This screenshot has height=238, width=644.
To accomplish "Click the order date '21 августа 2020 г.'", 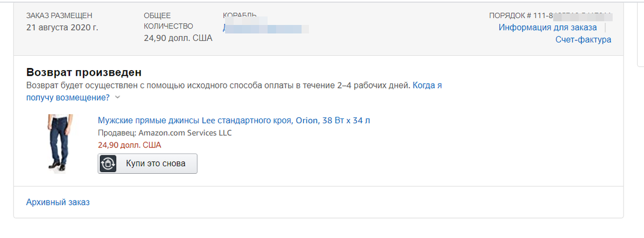I will [62, 27].
